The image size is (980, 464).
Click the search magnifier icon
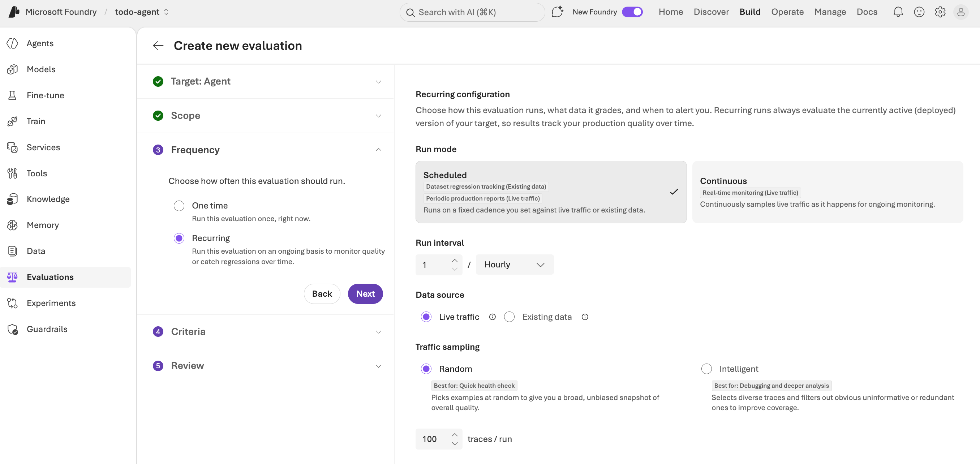pos(410,12)
